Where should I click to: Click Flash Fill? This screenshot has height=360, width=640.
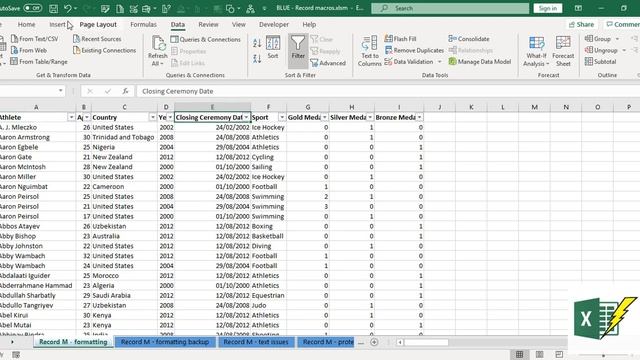(400, 39)
